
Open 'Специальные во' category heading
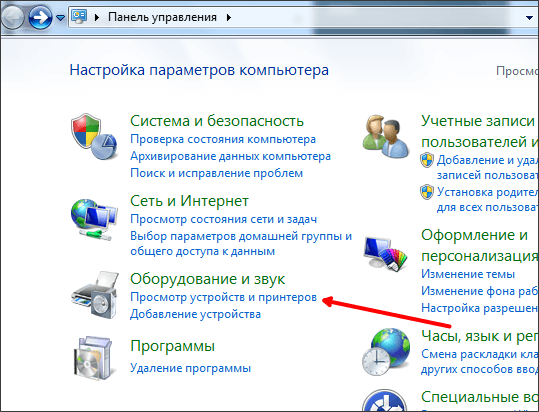point(480,397)
